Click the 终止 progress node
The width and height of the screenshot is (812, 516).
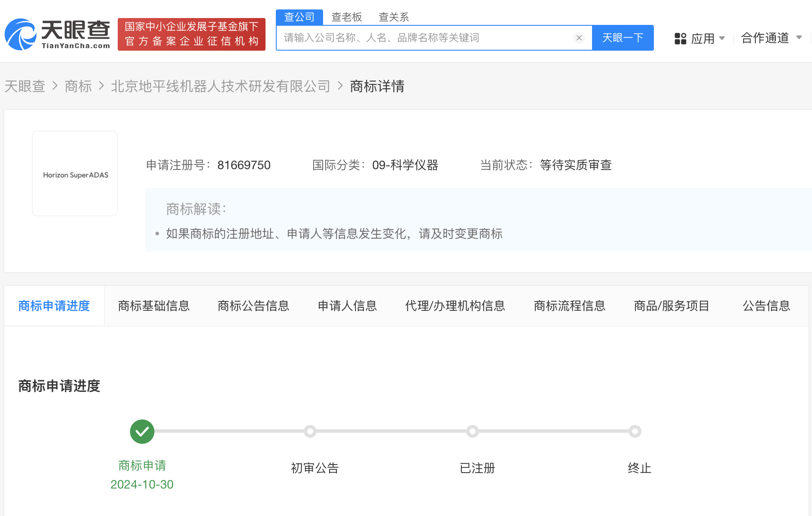[635, 431]
